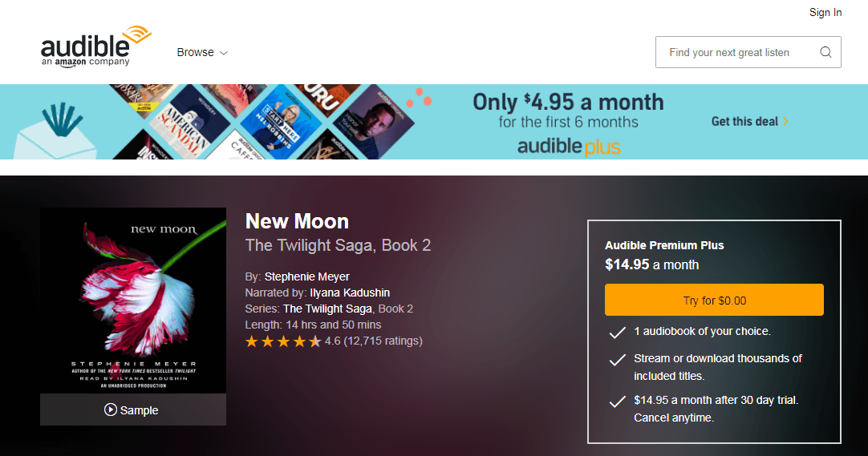Open author Stephenie Meyer's page

pos(307,276)
